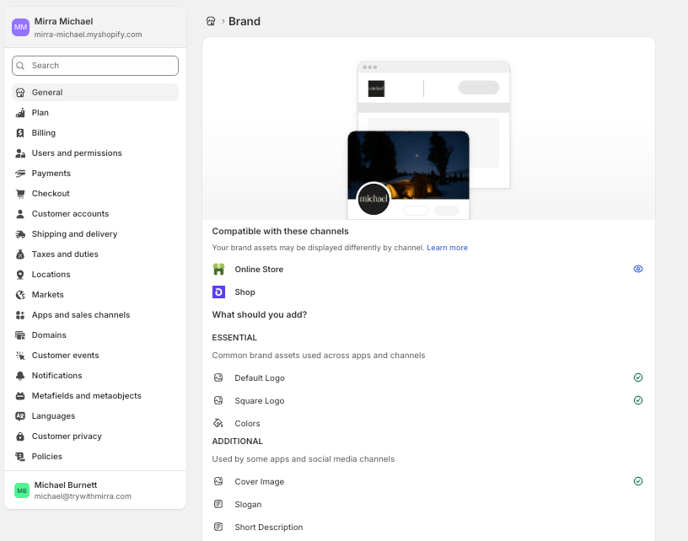The width and height of the screenshot is (688, 541).
Task: Click the Customer events sparkle icon
Action: click(20, 355)
